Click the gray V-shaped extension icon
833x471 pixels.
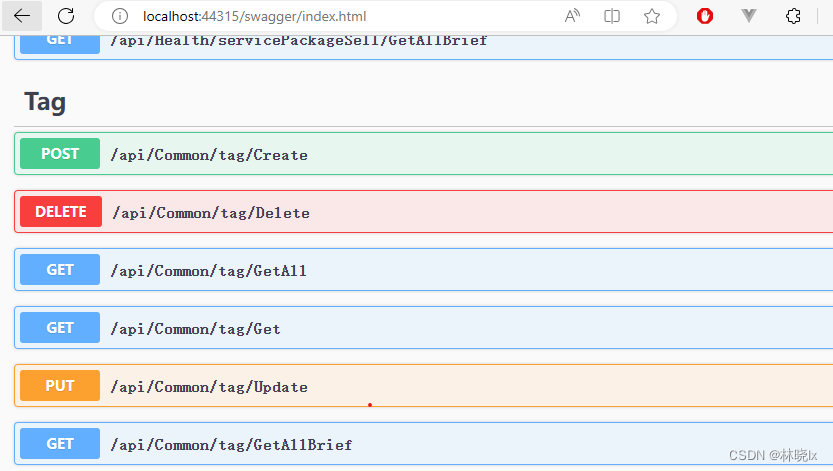tap(749, 16)
